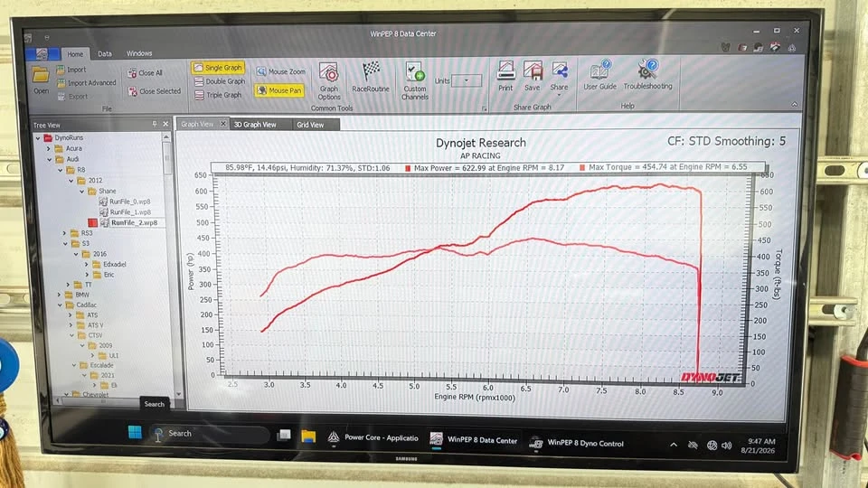Open Graph Options
The width and height of the screenshot is (868, 488).
tap(329, 80)
